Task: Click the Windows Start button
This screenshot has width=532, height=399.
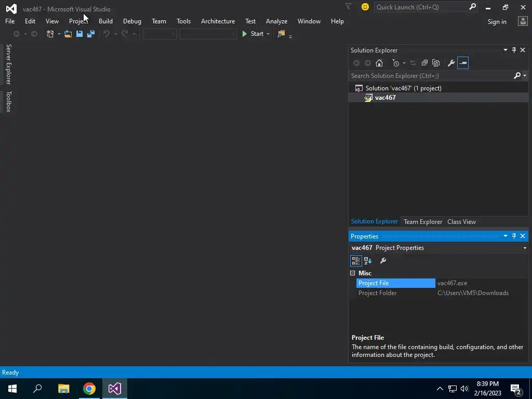Action: point(12,389)
